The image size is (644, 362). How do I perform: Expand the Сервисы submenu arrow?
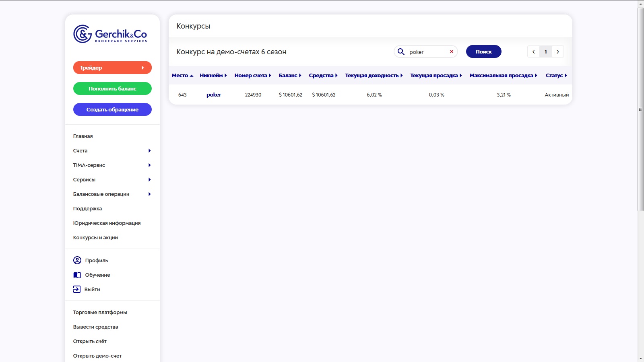point(149,180)
